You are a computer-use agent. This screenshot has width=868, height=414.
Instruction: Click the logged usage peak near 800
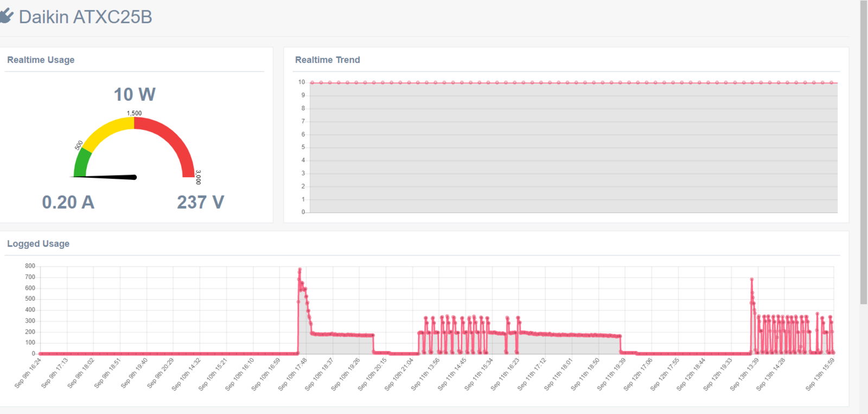click(299, 269)
